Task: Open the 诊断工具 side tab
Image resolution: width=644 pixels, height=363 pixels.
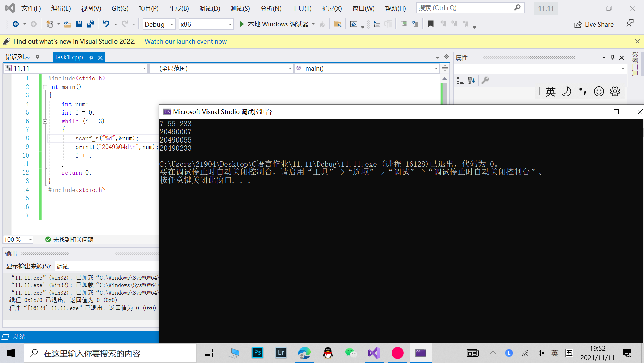Action: tap(635, 64)
